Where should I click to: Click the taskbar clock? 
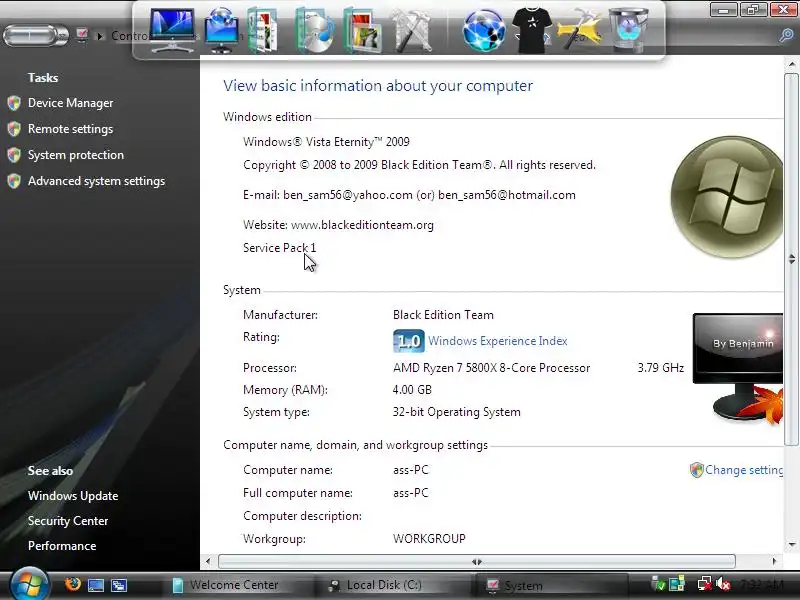tap(761, 584)
